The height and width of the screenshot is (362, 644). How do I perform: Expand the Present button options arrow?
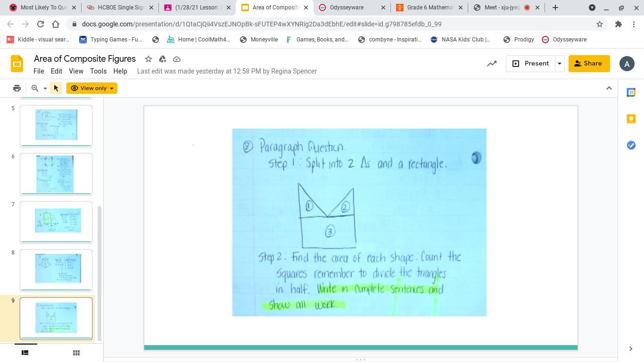point(559,63)
